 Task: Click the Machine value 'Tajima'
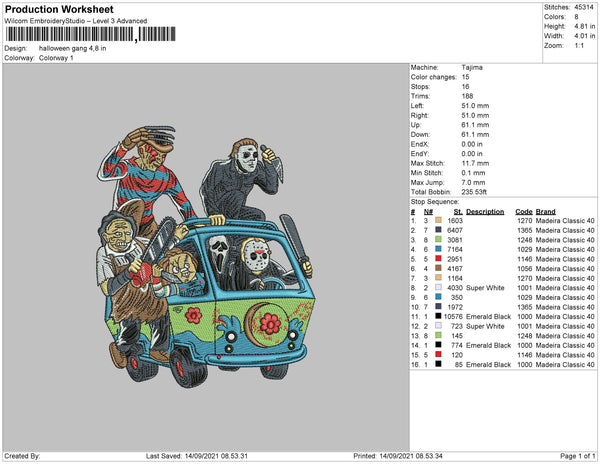click(472, 67)
